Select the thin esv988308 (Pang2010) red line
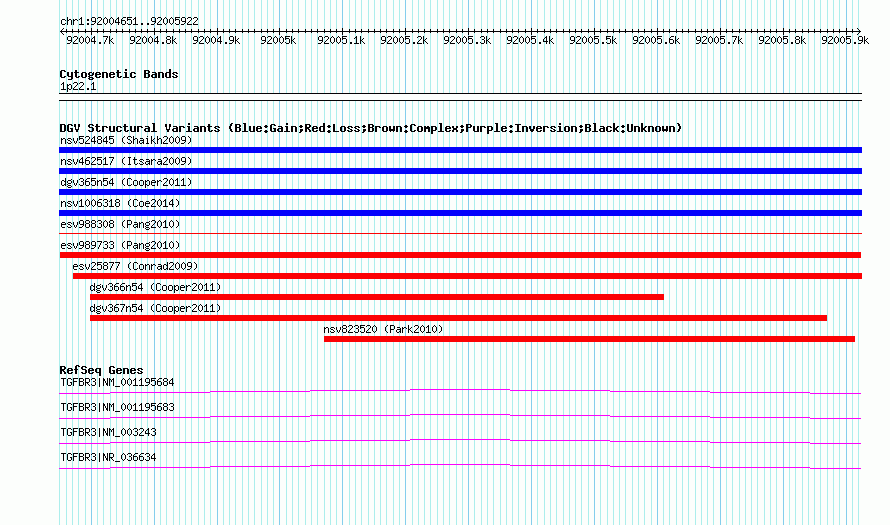The width and height of the screenshot is (890, 525). pos(460,233)
